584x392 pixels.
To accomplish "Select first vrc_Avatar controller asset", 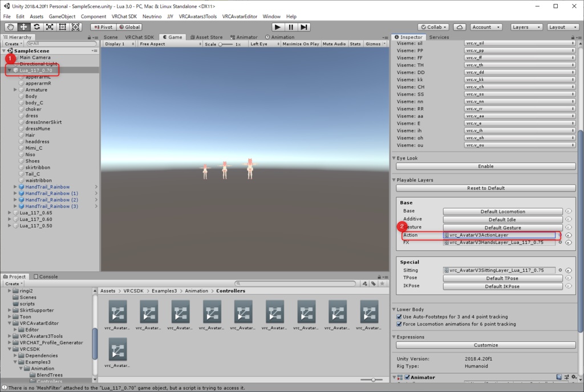I will click(x=117, y=316).
